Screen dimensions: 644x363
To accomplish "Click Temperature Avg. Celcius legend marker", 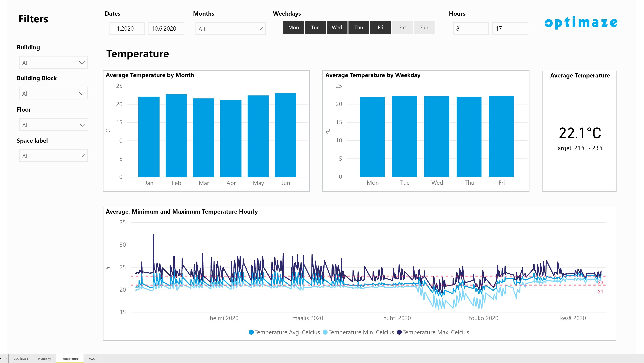I will click(251, 332).
